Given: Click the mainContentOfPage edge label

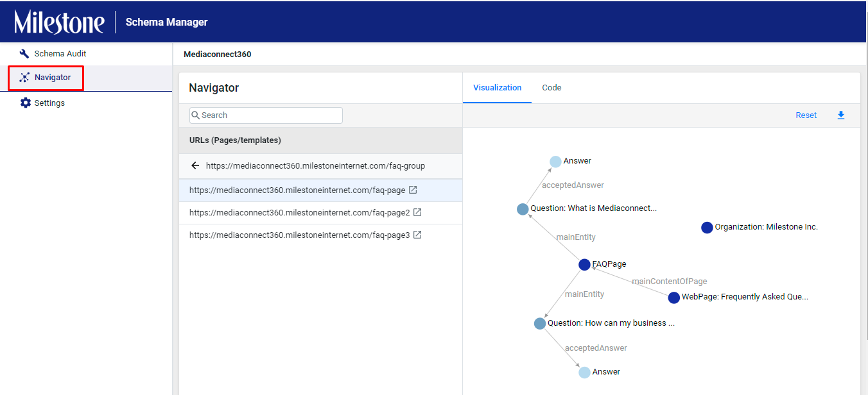Looking at the screenshot, I should click(669, 282).
